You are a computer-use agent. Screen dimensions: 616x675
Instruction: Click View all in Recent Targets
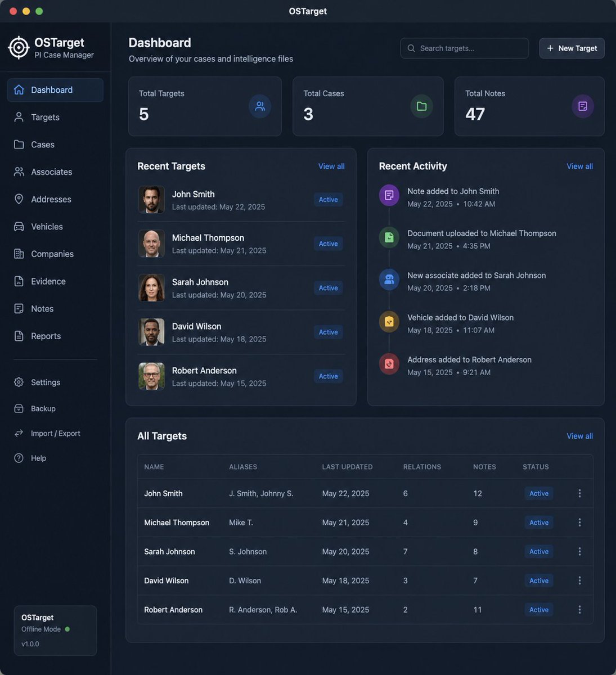[x=331, y=166]
